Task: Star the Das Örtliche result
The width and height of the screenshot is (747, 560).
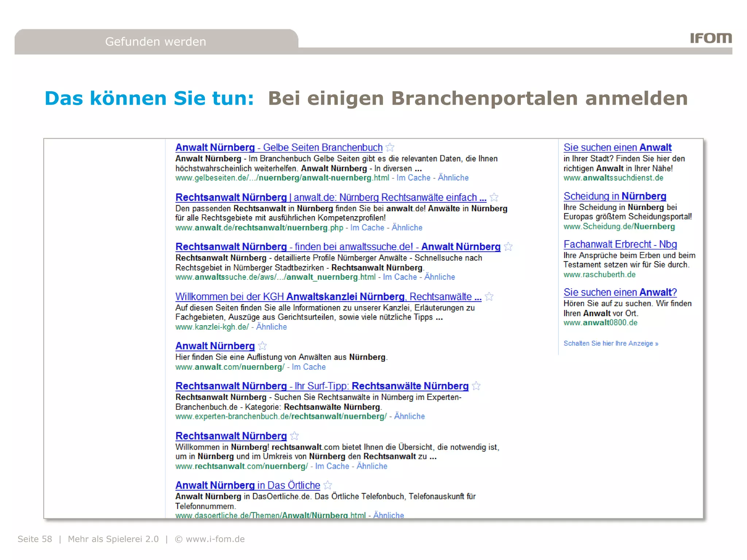Action: (328, 485)
